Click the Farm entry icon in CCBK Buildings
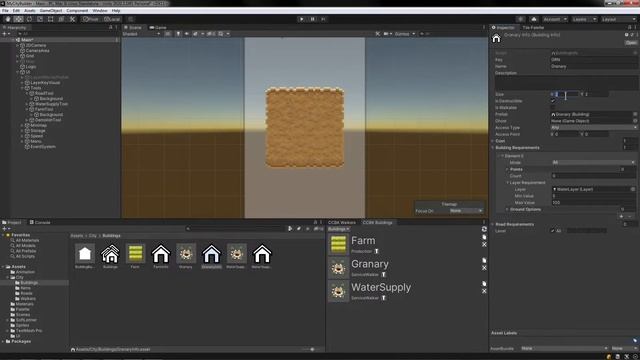 338,244
